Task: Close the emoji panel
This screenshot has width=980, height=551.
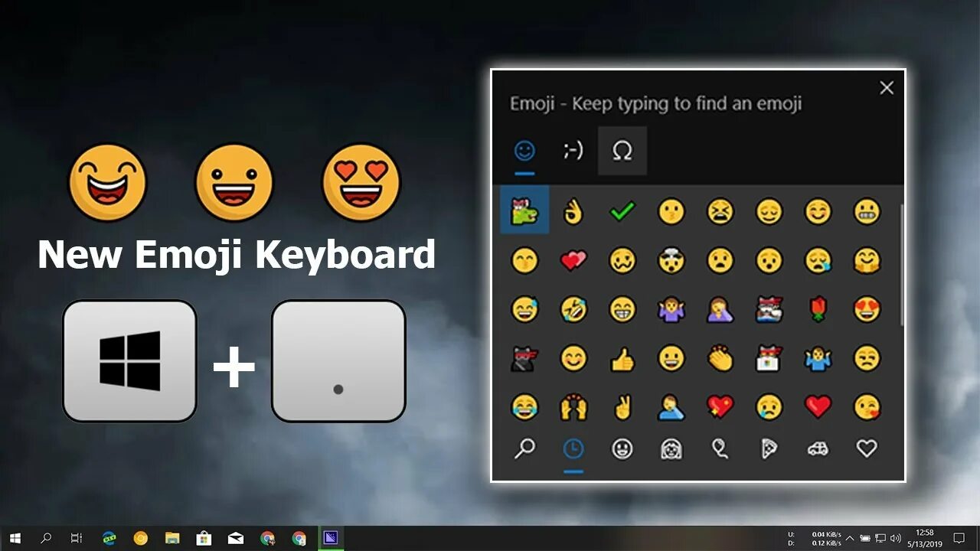Action: click(887, 88)
